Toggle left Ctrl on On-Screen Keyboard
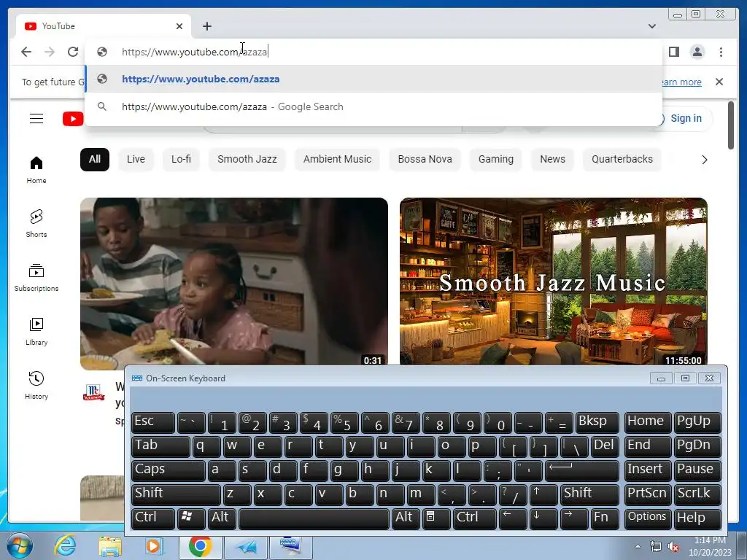The height and width of the screenshot is (560, 747). point(153,518)
